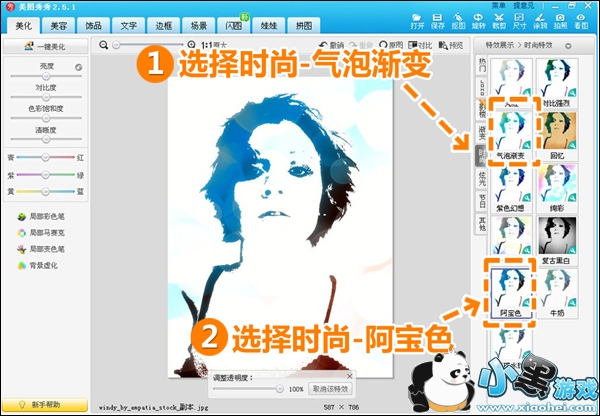Screen dimensions: 600x416
Task: Open the 旋转 rotate tool
Action: click(478, 21)
